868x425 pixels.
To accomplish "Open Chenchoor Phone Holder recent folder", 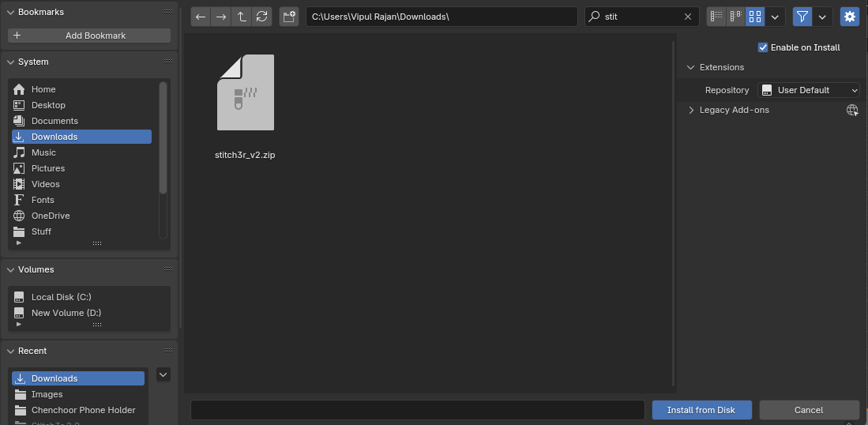I will coord(78,410).
